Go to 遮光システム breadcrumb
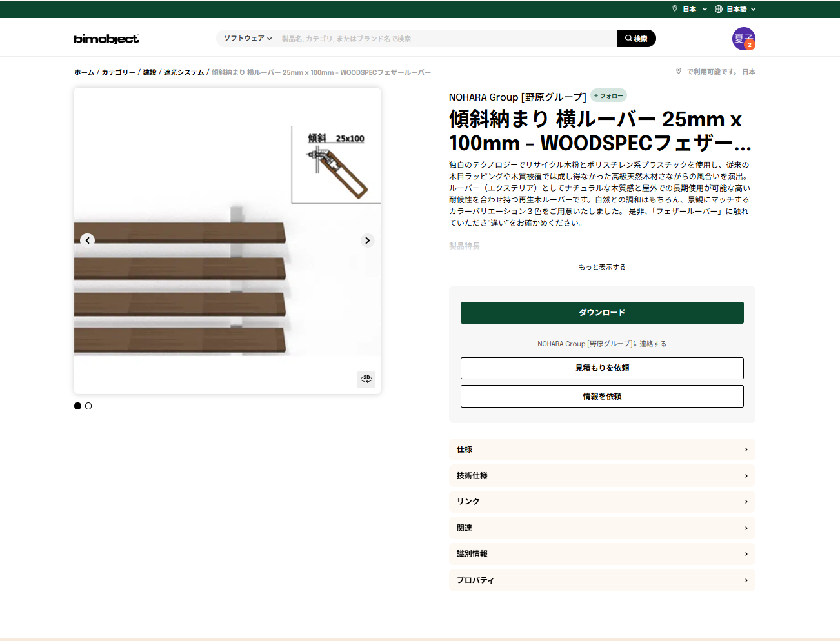 (183, 72)
